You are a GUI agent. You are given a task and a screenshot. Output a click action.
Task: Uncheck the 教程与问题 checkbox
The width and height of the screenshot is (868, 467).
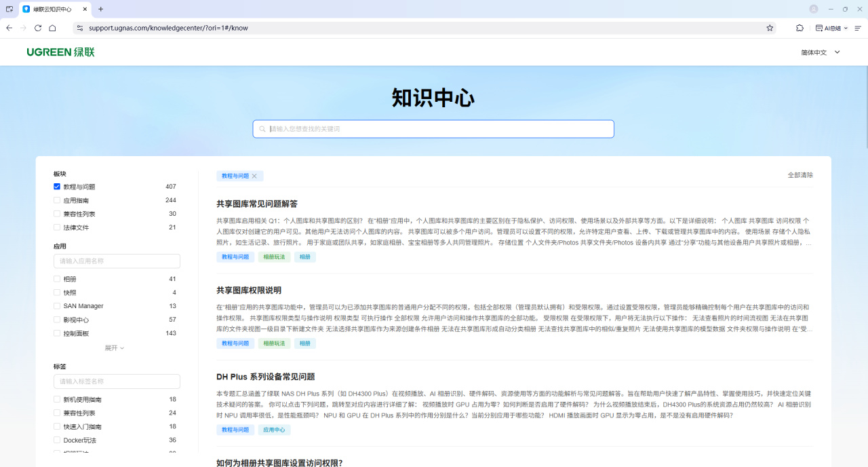[57, 187]
